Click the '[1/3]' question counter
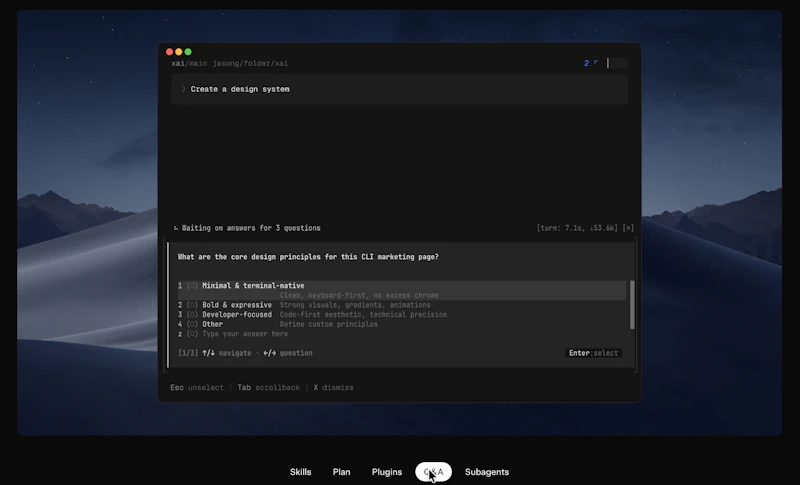 pyautogui.click(x=188, y=353)
